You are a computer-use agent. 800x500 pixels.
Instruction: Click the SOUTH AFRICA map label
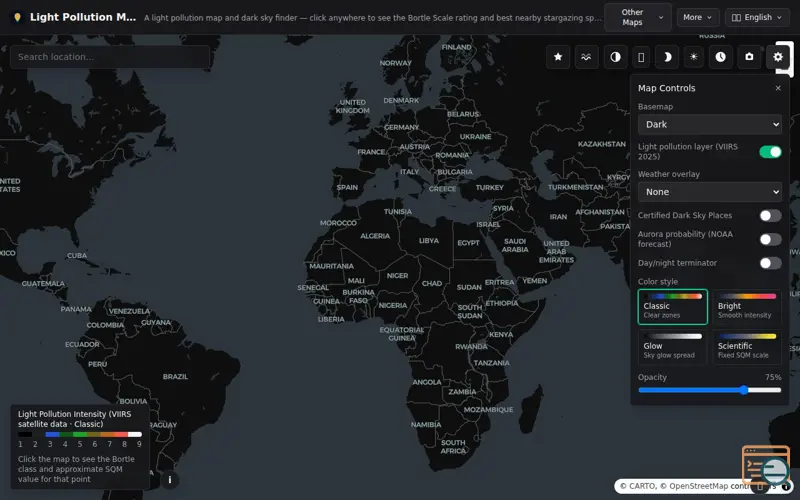(x=453, y=446)
